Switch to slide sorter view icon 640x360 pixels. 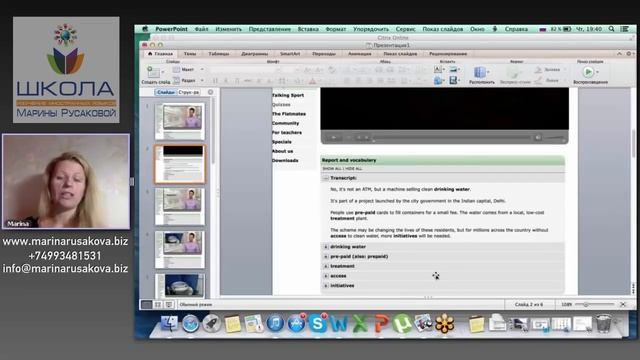click(158, 304)
